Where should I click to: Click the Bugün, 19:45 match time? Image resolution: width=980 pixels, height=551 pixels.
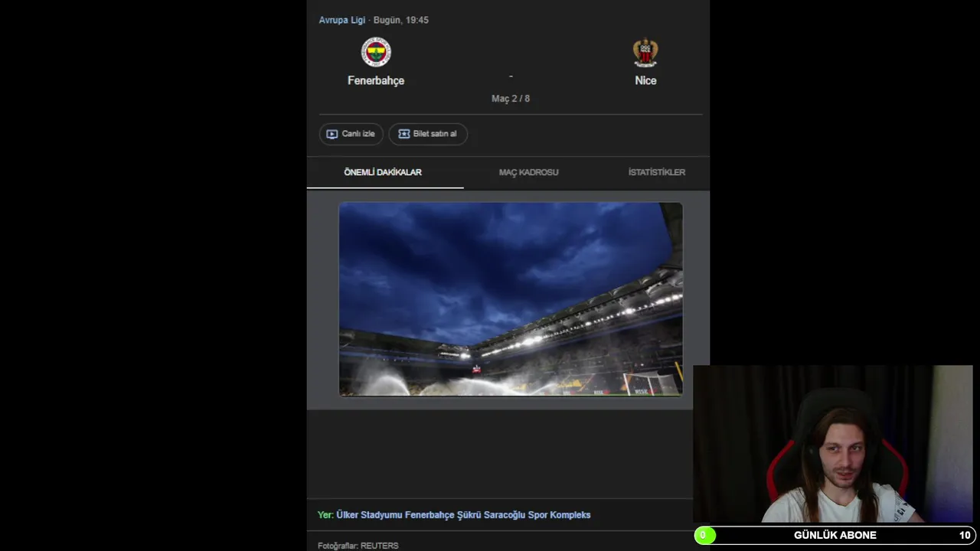401,20
